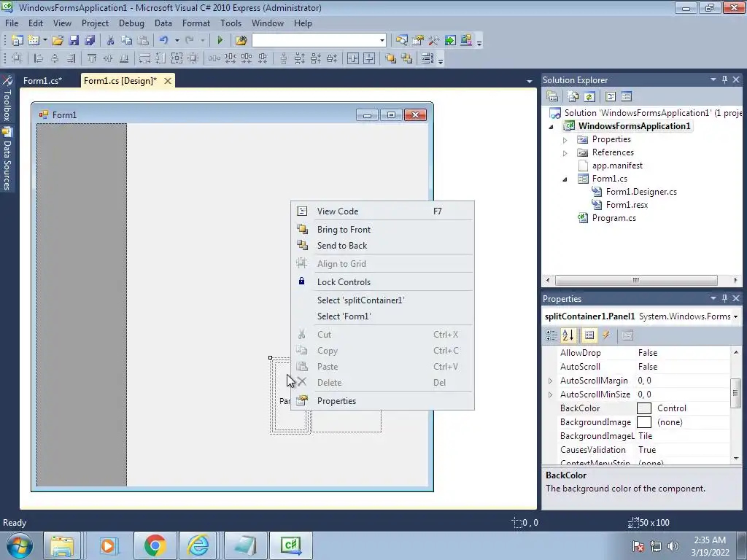The width and height of the screenshot is (747, 560).
Task: Click the Align Lefts layout icon
Action: point(39,58)
